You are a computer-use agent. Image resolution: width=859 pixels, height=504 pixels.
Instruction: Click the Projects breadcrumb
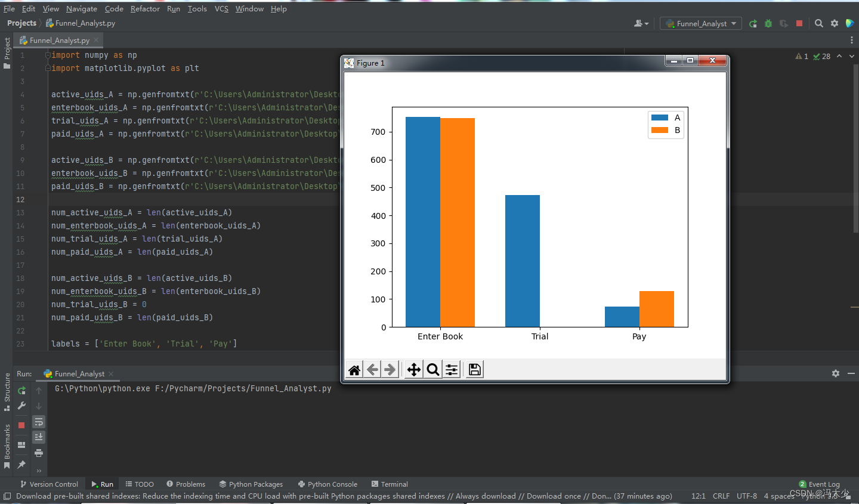21,23
